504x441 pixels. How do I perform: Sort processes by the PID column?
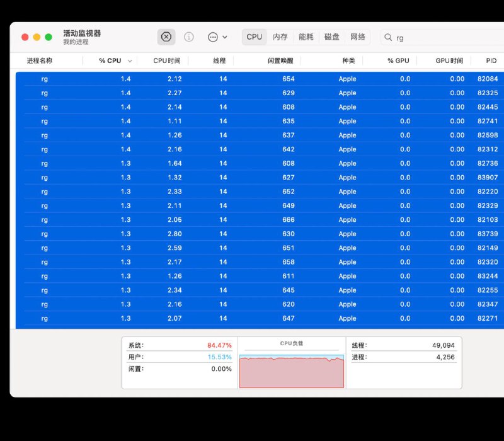(491, 60)
